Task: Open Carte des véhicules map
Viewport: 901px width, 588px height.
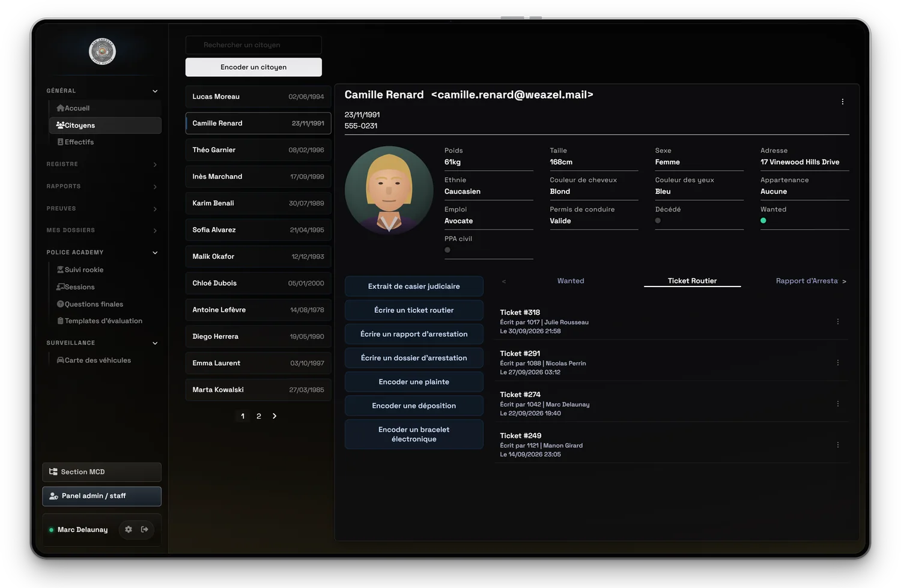Action: (x=105, y=360)
